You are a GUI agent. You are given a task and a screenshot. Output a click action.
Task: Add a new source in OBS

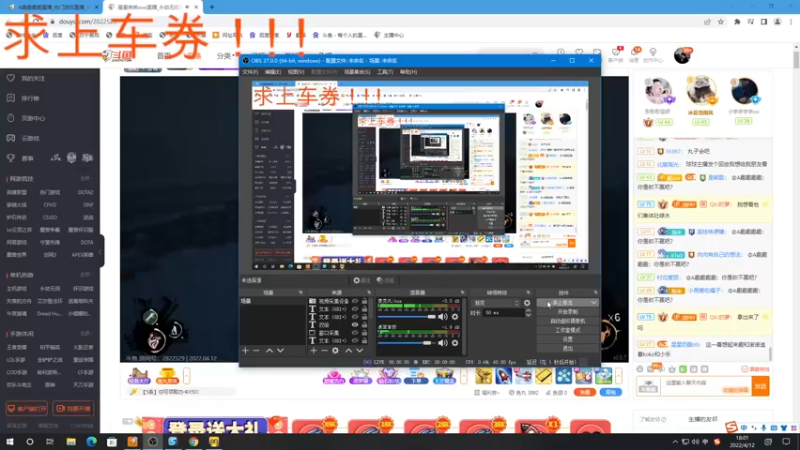[x=313, y=351]
